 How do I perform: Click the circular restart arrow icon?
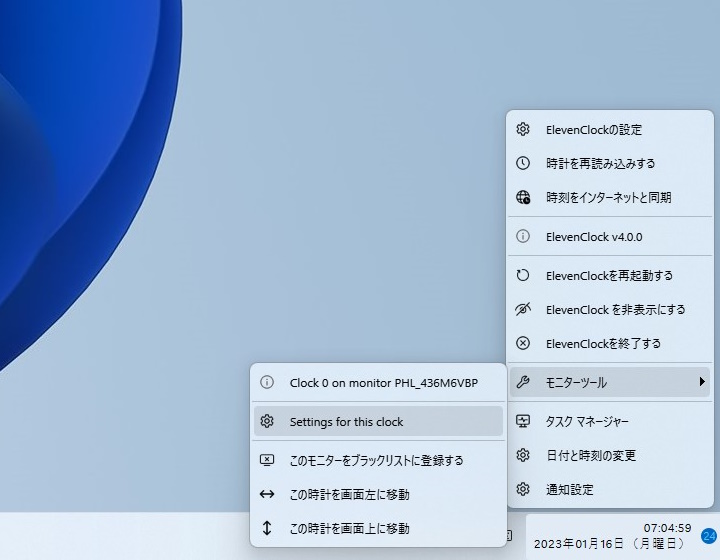[x=523, y=275]
